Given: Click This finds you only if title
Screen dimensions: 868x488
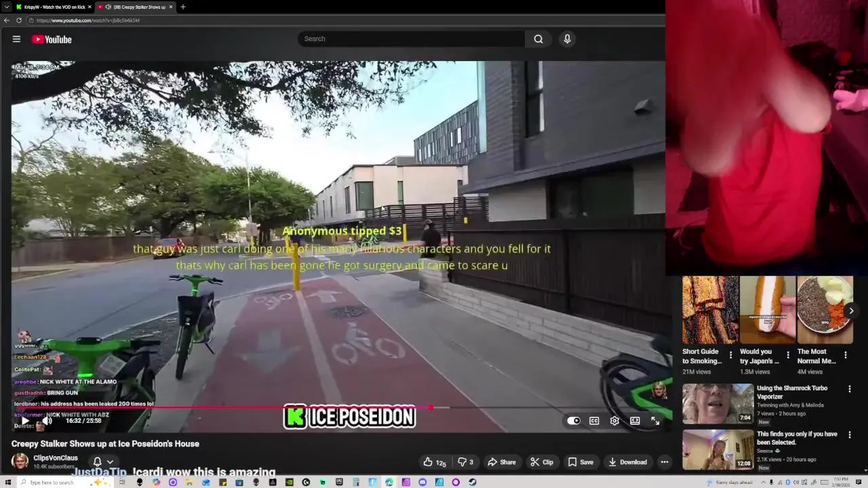Looking at the screenshot, I should 797,438.
